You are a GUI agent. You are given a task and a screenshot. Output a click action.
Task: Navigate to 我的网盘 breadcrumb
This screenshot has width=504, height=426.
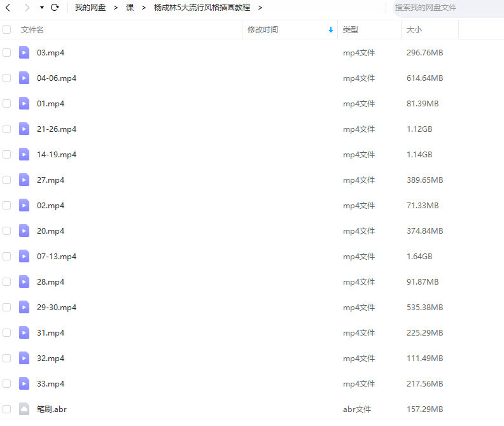[90, 8]
